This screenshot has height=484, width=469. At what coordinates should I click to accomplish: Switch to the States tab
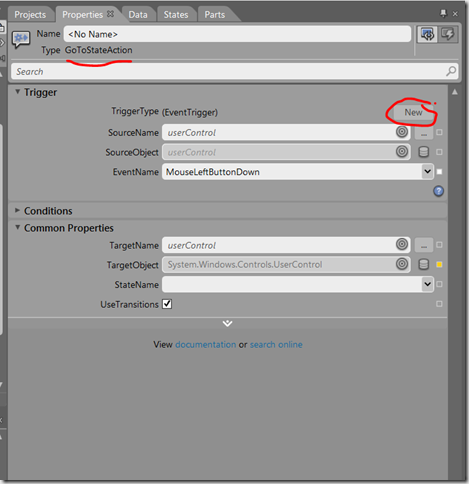click(x=176, y=15)
